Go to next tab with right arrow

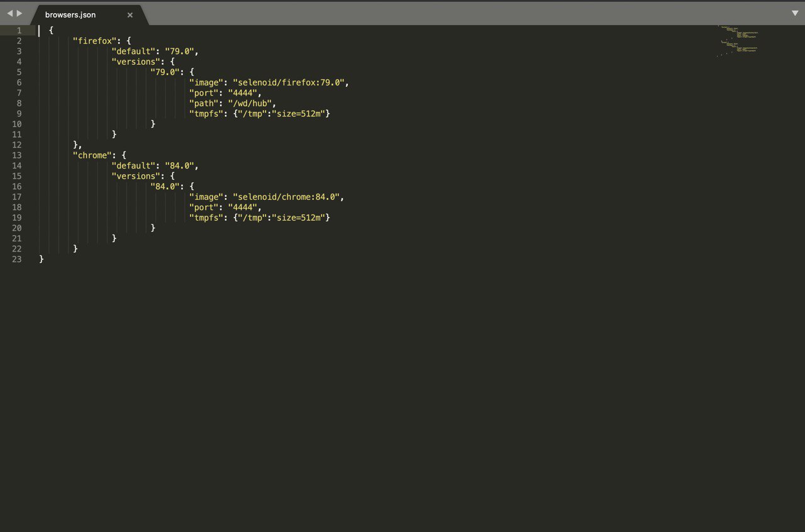coord(19,13)
